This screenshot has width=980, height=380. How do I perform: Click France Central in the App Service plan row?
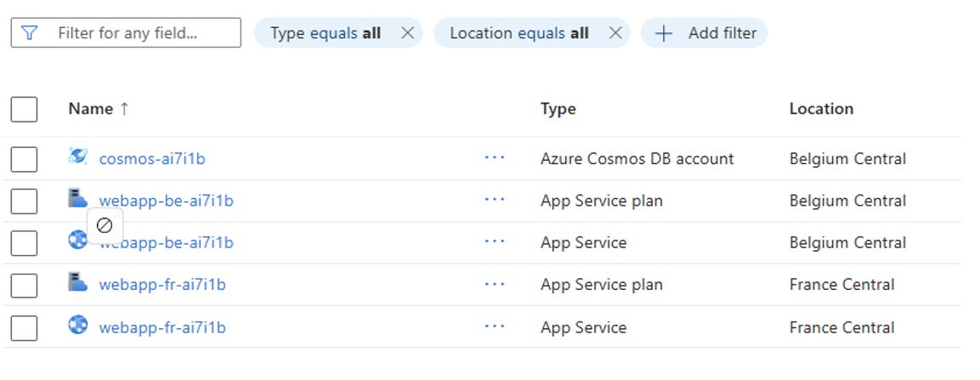pyautogui.click(x=841, y=285)
